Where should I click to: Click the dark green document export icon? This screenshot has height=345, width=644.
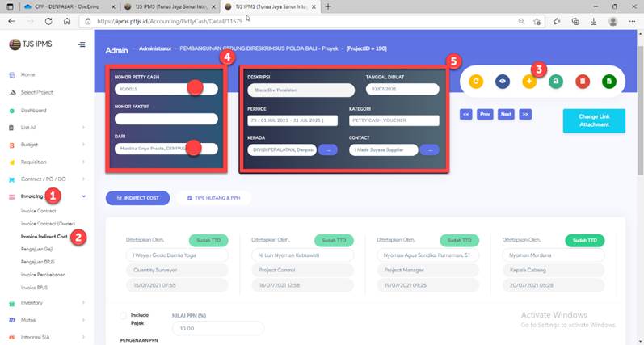tap(609, 82)
